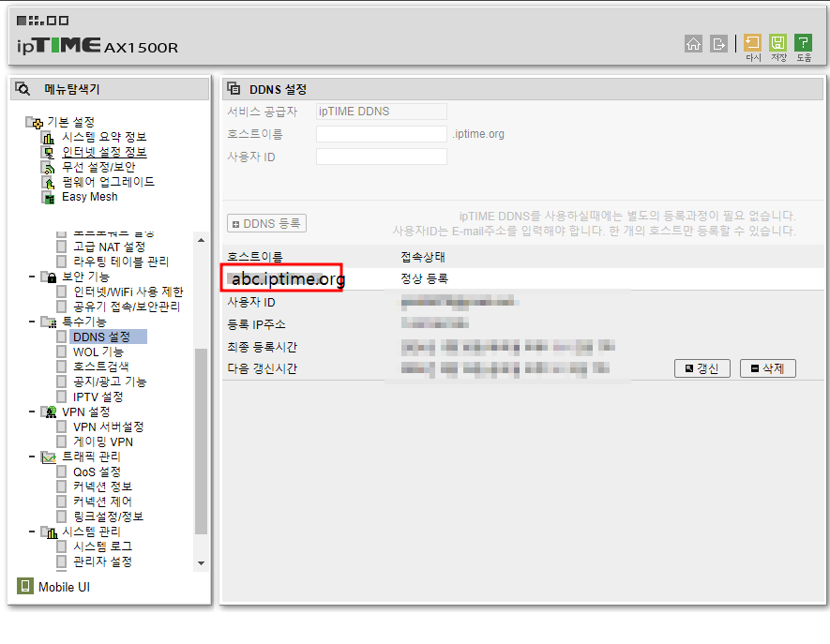Select 커넥션 정보 tree item
Viewport: 830px width, 644px height.
coord(102,487)
